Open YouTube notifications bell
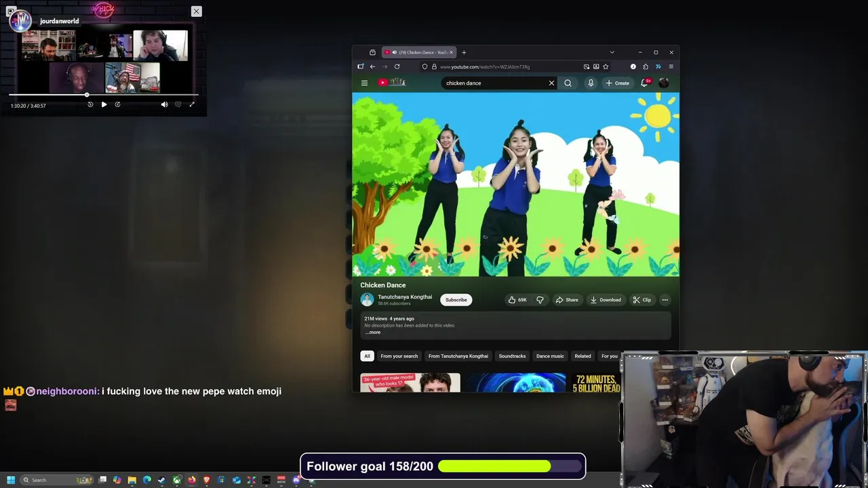This screenshot has height=488, width=868. click(645, 83)
